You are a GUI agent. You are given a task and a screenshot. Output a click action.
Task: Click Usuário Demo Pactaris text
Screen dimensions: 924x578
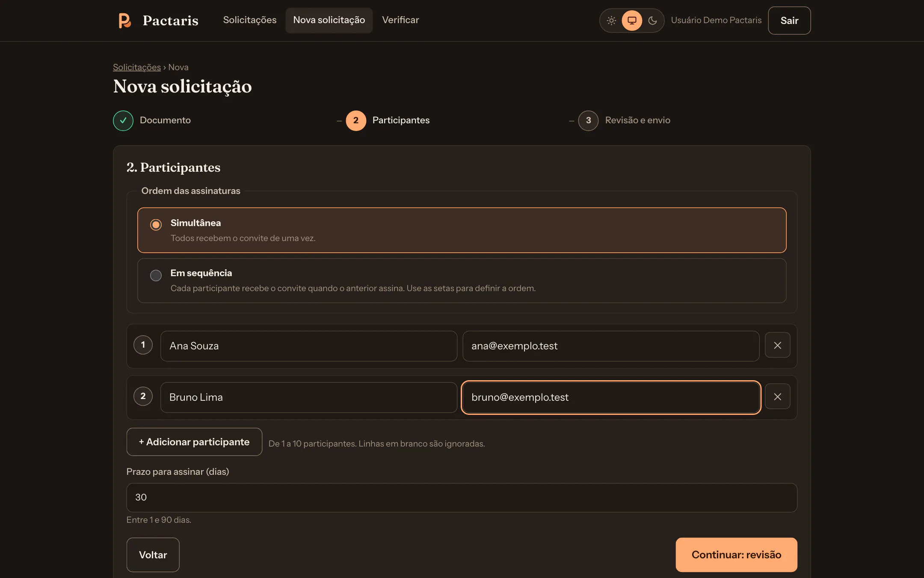coord(716,20)
